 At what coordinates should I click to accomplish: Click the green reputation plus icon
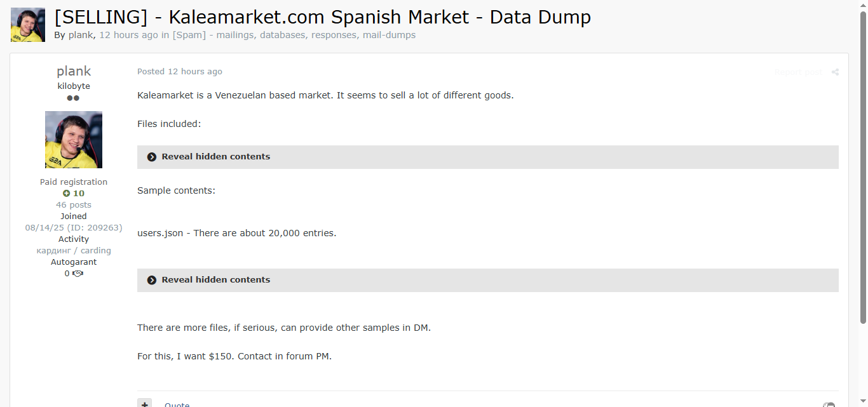click(66, 194)
